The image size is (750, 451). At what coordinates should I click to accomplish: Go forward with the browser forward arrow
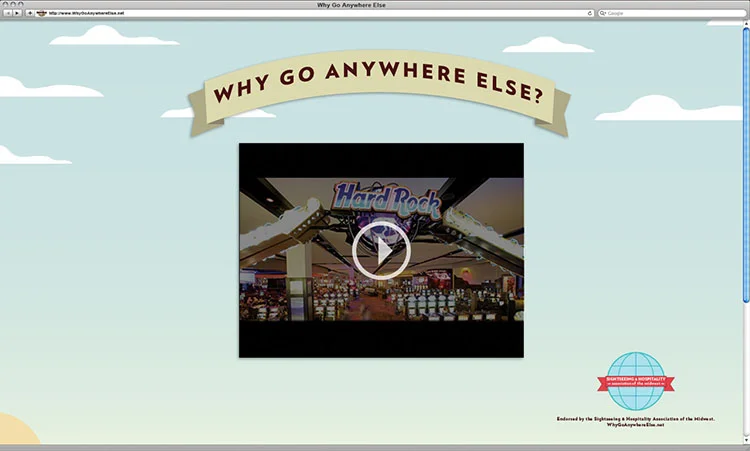point(16,13)
